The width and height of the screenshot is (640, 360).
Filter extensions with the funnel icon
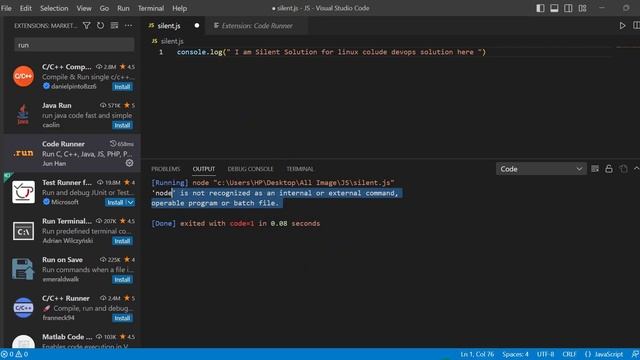[87, 25]
